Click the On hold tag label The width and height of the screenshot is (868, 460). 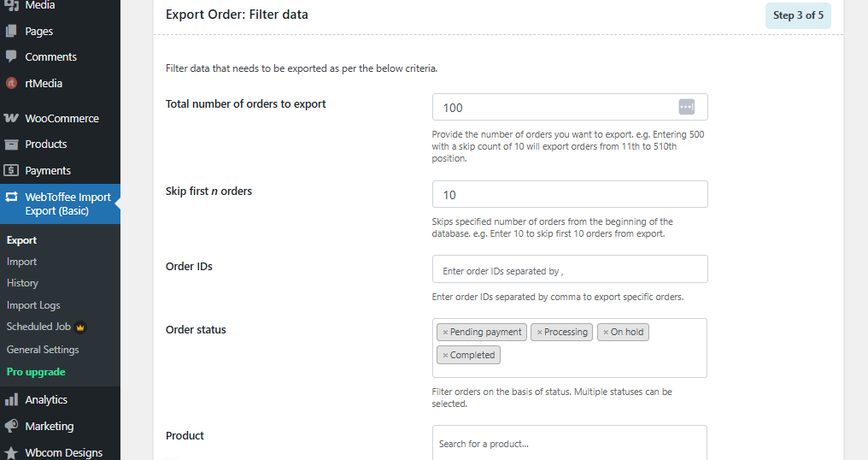pyautogui.click(x=627, y=332)
